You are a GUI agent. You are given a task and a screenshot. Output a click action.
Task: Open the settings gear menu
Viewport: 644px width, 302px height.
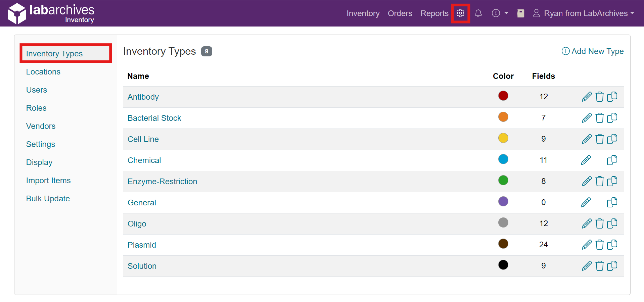(x=460, y=13)
